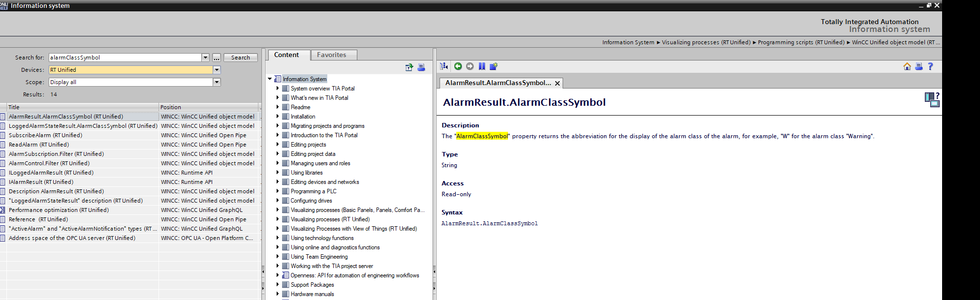
Task: Click the blue question mark help icon
Action: 930,66
